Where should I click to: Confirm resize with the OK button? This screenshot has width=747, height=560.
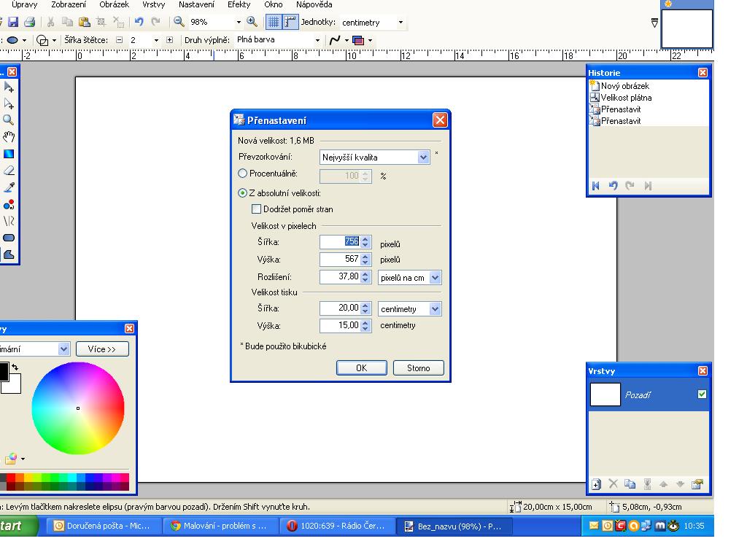tap(361, 368)
